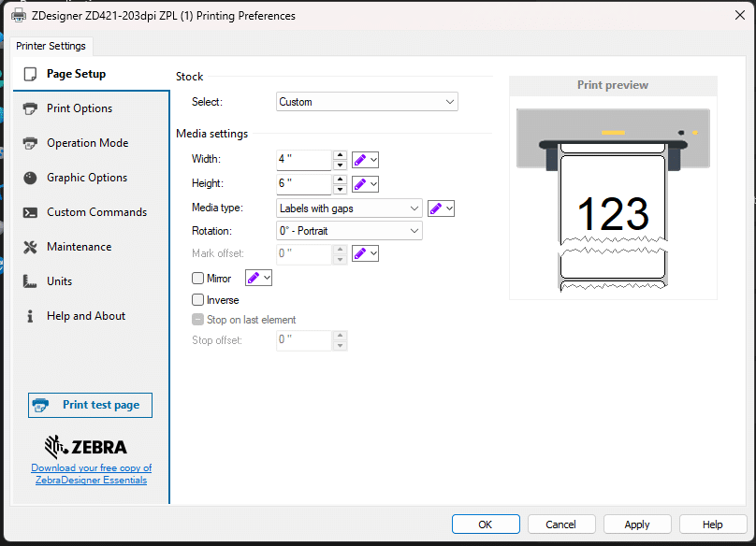Expand the Mark offset pencil dropdown arrow

(373, 253)
